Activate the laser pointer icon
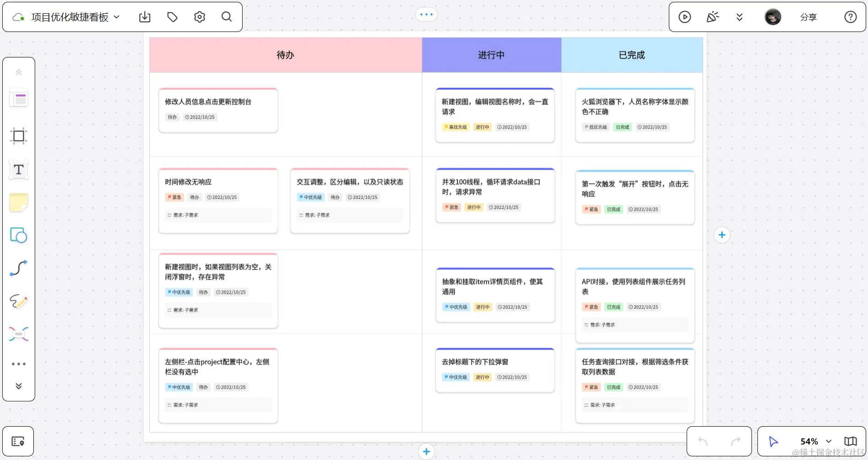The width and height of the screenshot is (868, 460). pos(712,17)
